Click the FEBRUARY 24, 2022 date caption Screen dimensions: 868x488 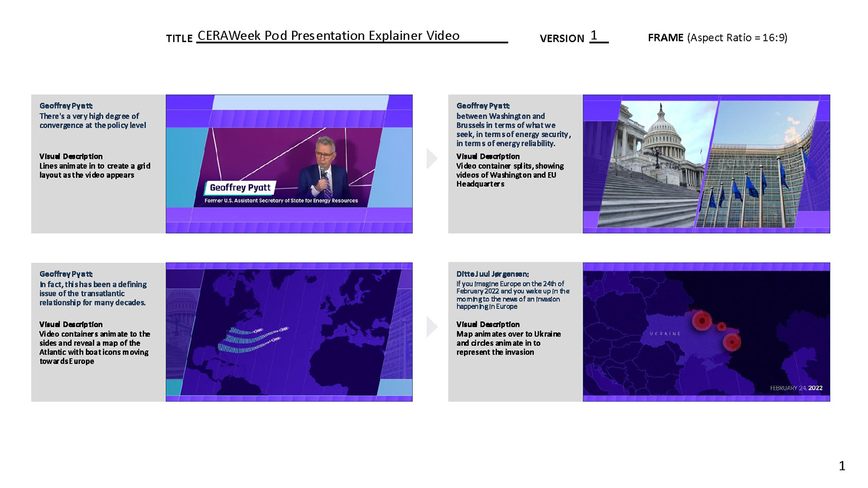point(796,388)
